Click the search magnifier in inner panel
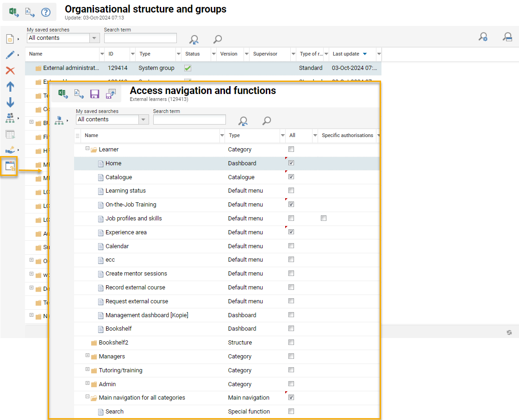519x420 pixels. point(267,121)
